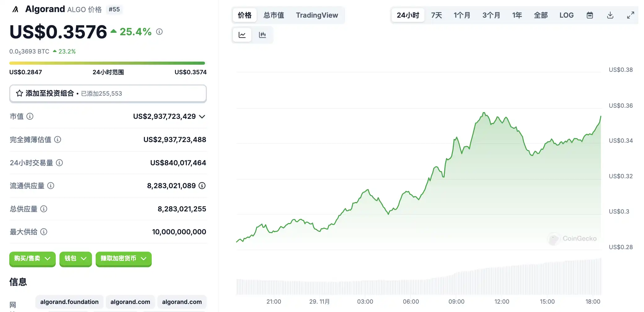Viewport: 644px width, 312px height.
Task: Switch to the 总市值 tab
Action: point(274,15)
